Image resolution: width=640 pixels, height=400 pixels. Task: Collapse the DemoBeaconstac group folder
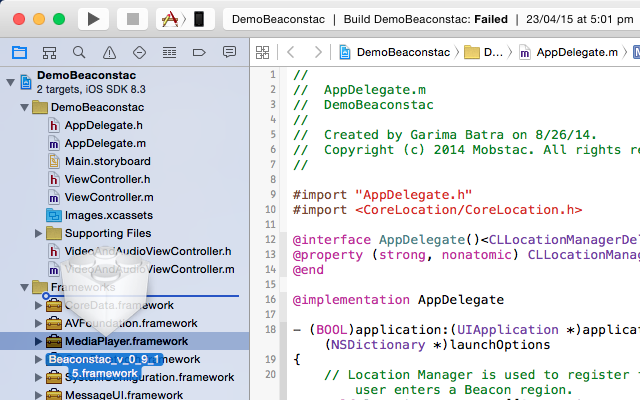(x=24, y=107)
